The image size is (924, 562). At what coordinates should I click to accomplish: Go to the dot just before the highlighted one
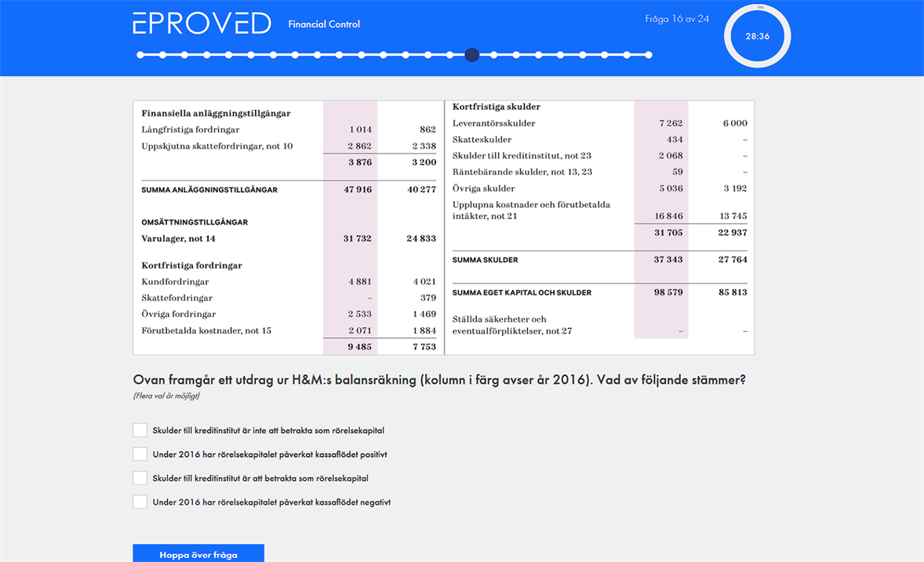pos(449,55)
